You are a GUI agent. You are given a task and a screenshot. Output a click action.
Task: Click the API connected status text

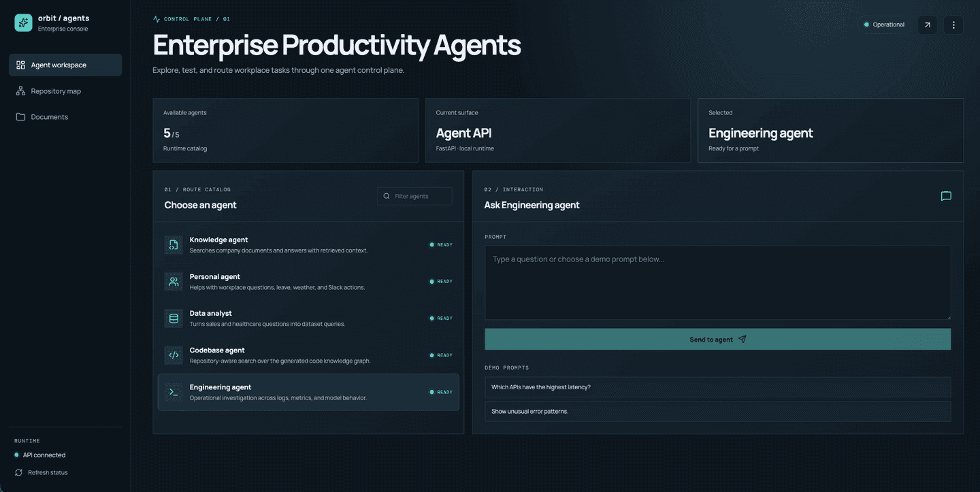(x=44, y=455)
